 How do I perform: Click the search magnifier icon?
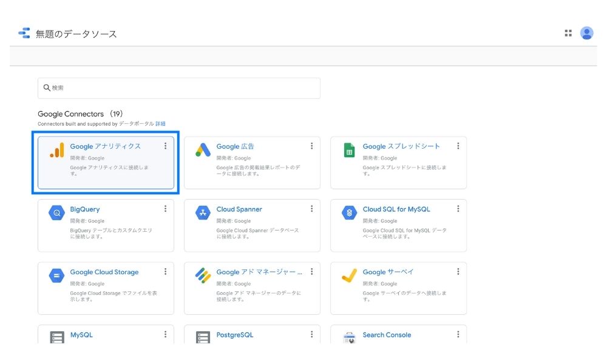pos(47,88)
